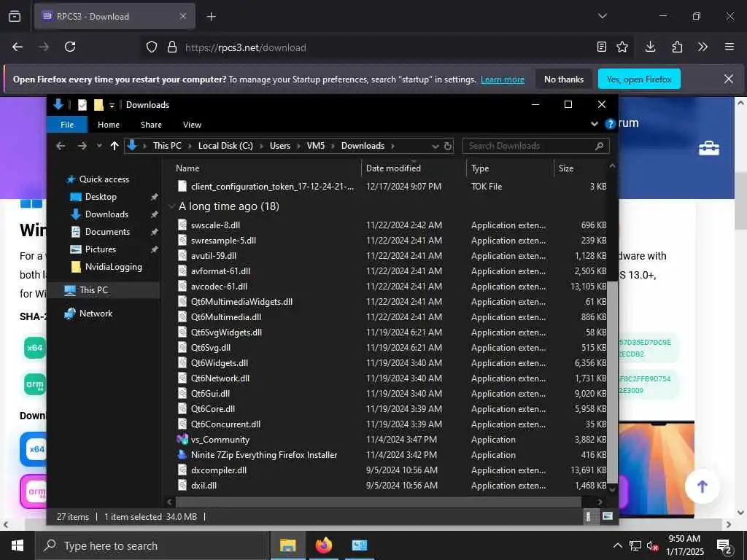
Task: Go back in File Explorer
Action: (x=61, y=146)
